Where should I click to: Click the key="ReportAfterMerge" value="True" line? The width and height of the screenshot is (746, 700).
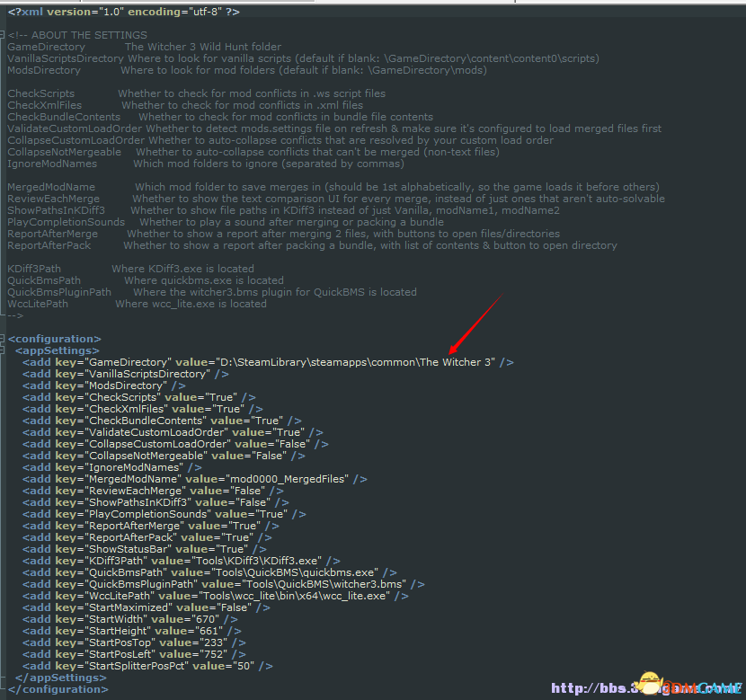tap(151, 526)
